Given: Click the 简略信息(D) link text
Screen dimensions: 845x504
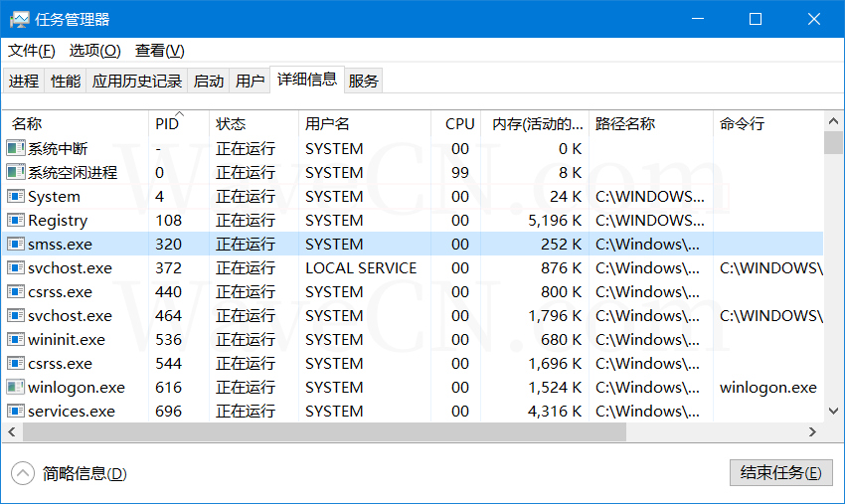Looking at the screenshot, I should (x=84, y=474).
